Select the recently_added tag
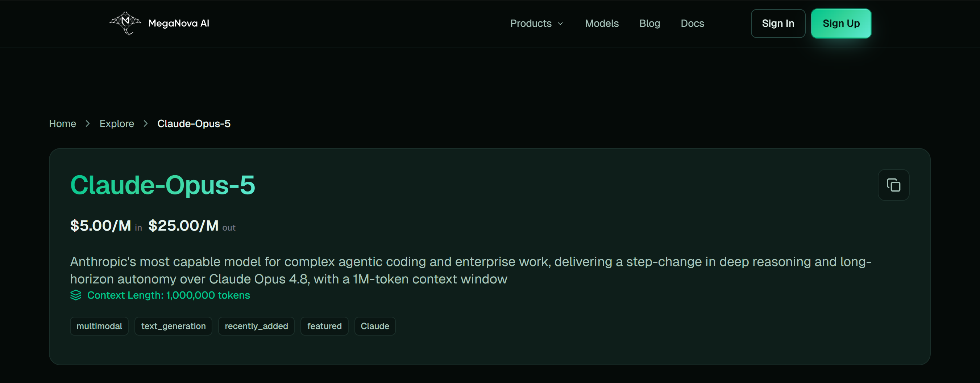The width and height of the screenshot is (980, 383). click(256, 326)
